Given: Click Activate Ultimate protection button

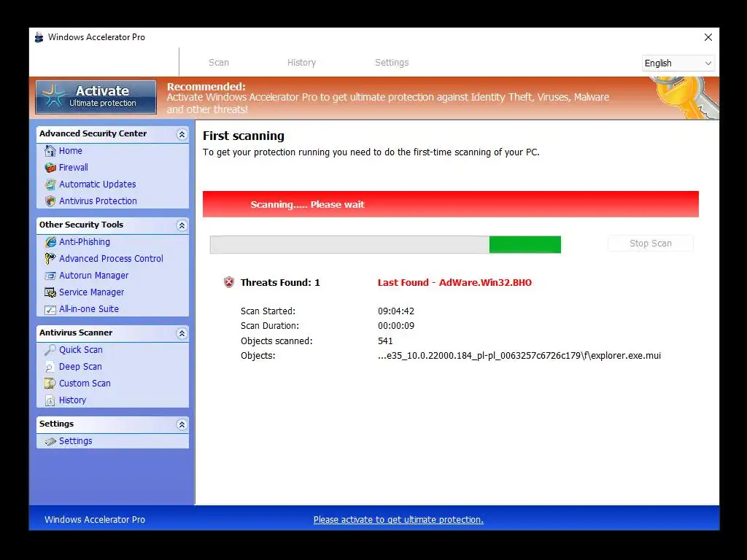Looking at the screenshot, I should tap(96, 97).
